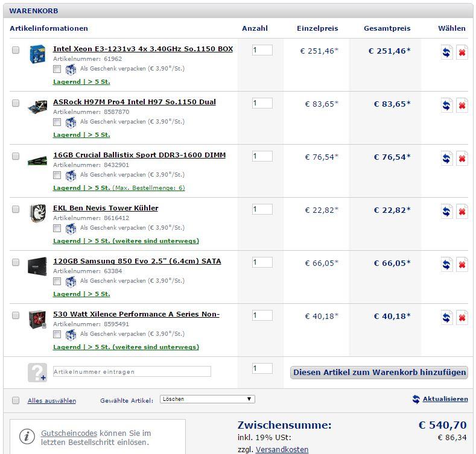Open the Versandkosten link
The height and width of the screenshot is (454, 476).
pyautogui.click(x=282, y=450)
